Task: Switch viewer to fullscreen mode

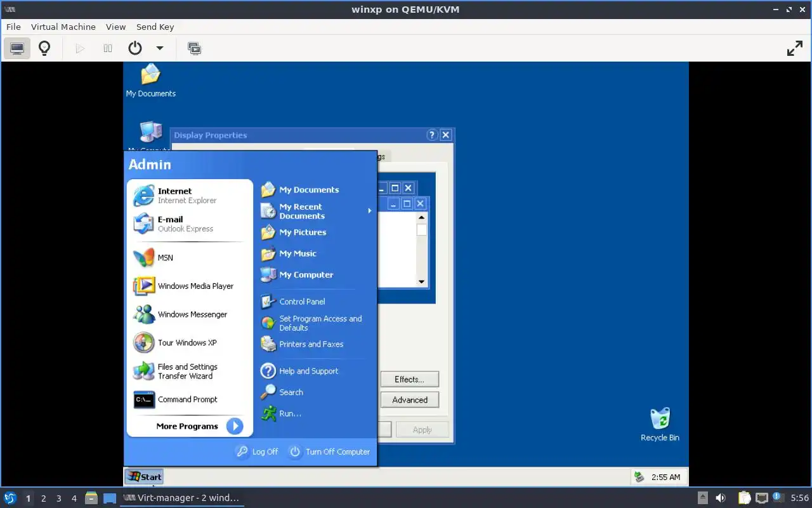Action: click(795, 48)
